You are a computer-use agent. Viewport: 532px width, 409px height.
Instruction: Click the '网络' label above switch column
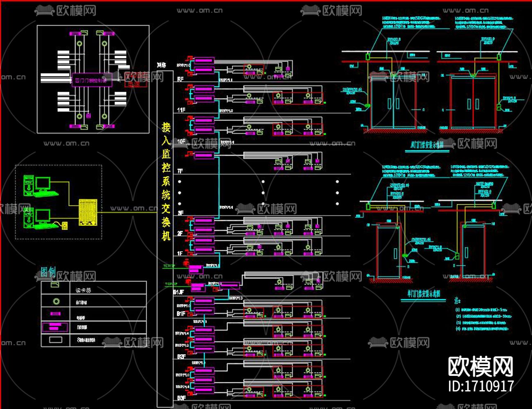point(162,65)
